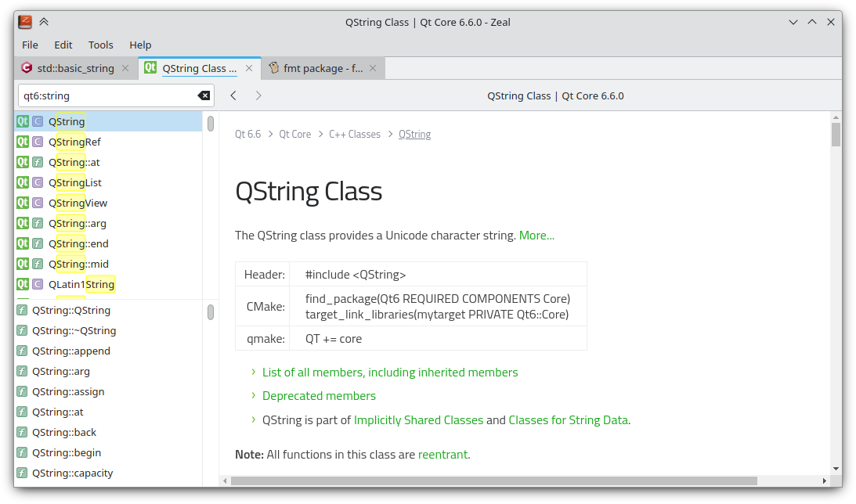Viewport: 856px width, 504px height.
Task: Open the Tools menu
Action: point(100,45)
